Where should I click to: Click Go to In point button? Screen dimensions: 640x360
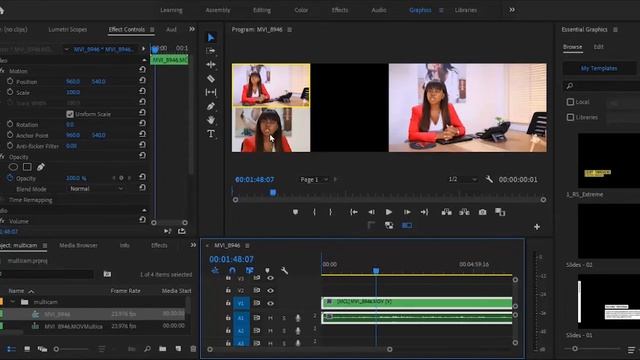click(354, 212)
